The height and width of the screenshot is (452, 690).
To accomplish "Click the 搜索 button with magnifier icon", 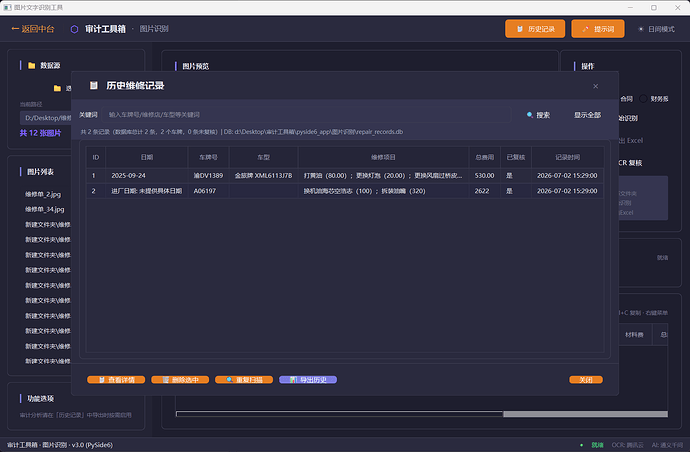I will [x=538, y=115].
